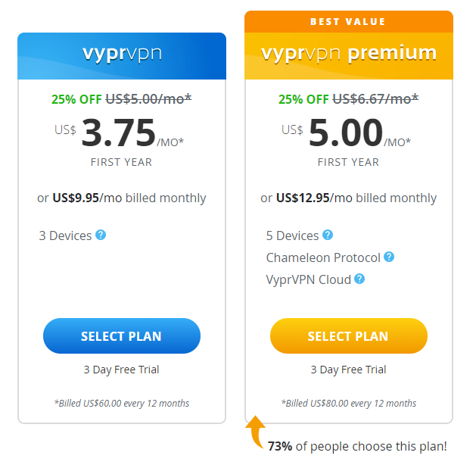Click Billed US$60.00 every 12 months note

coord(121,404)
